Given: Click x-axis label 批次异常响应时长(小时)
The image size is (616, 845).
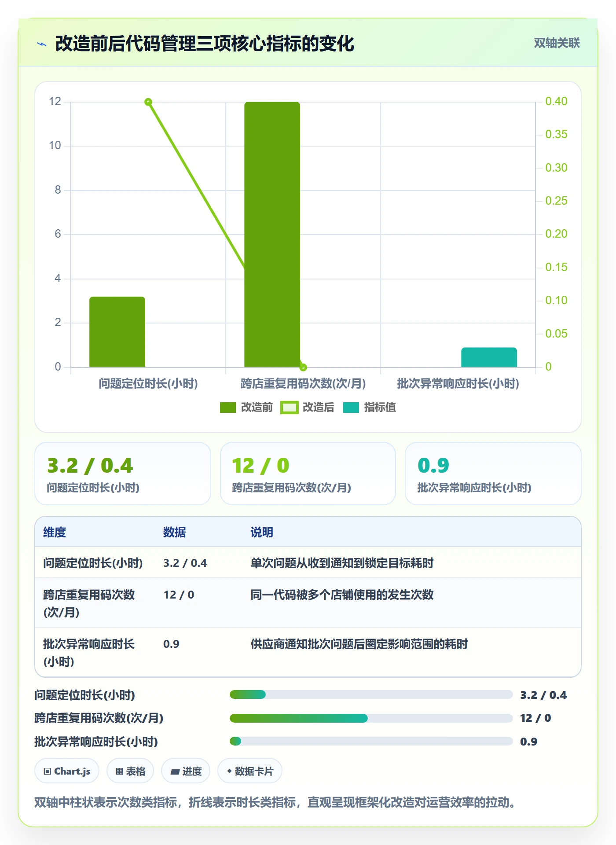Looking at the screenshot, I should pyautogui.click(x=458, y=384).
